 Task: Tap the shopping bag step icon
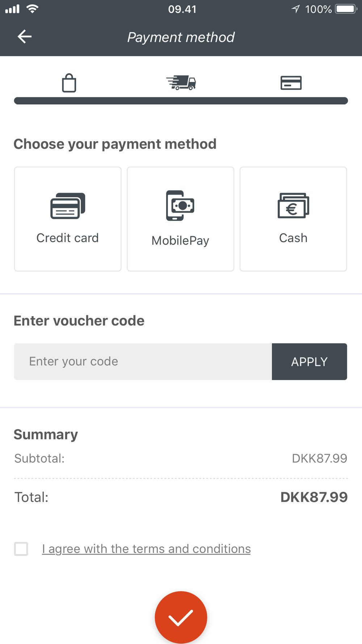pos(69,83)
